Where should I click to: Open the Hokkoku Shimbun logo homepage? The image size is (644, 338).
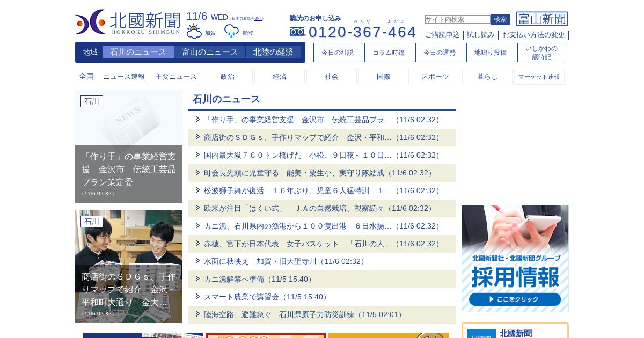coord(128,22)
